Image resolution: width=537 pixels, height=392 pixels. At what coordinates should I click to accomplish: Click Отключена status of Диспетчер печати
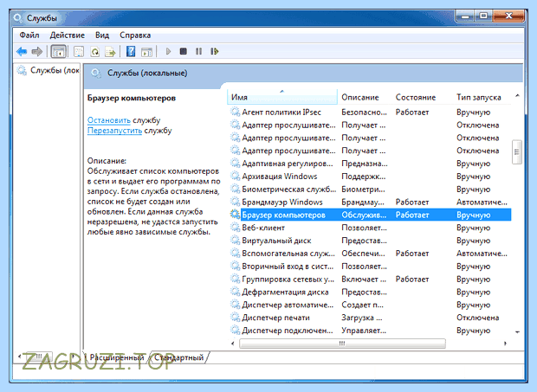[478, 318]
